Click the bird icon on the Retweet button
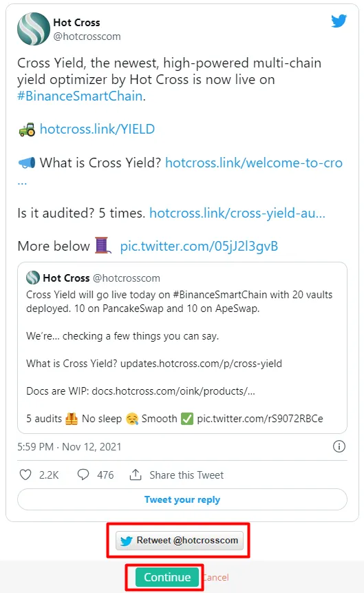 126,541
